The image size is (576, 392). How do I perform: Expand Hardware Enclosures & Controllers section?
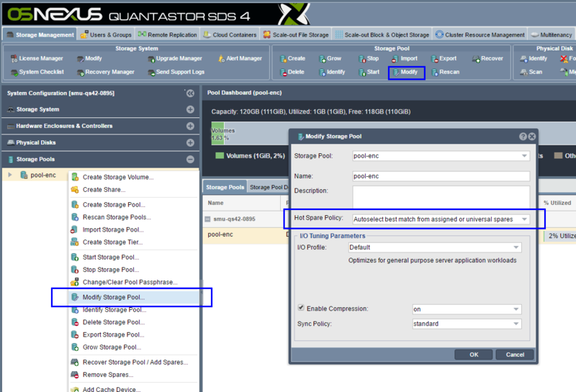click(190, 126)
